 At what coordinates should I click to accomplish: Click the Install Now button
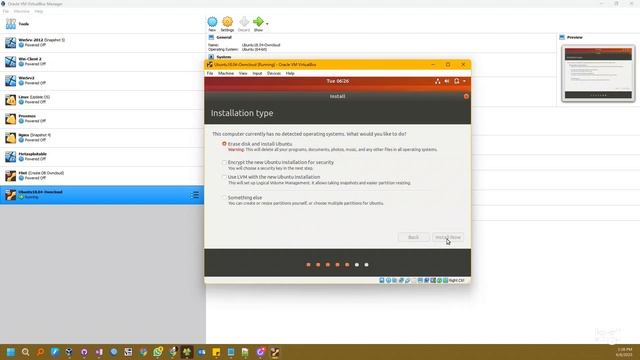tap(448, 237)
